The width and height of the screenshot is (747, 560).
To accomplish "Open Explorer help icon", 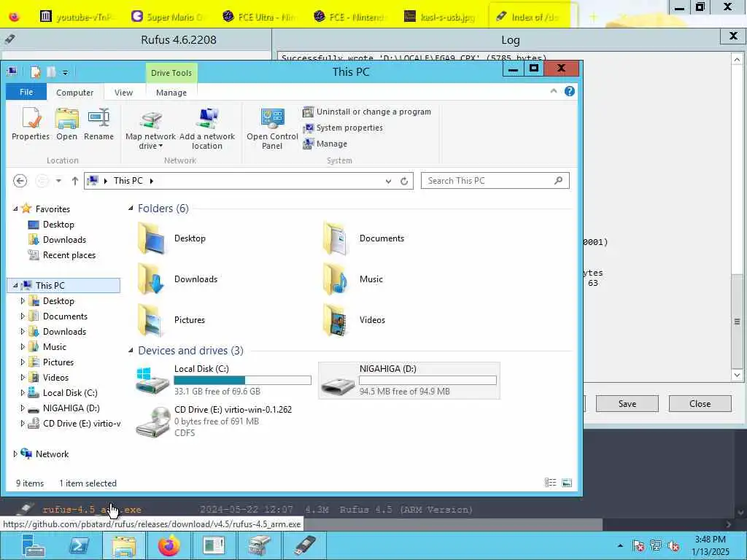I will (569, 91).
